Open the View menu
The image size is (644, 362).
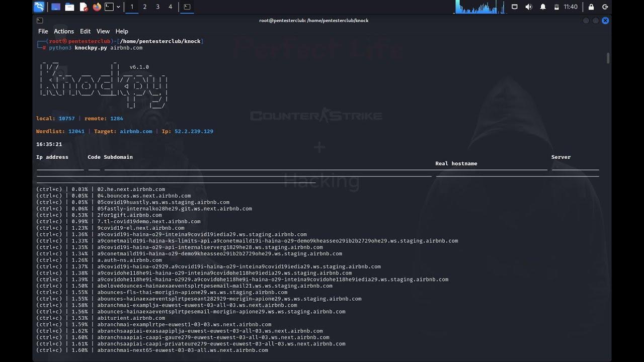(x=103, y=31)
